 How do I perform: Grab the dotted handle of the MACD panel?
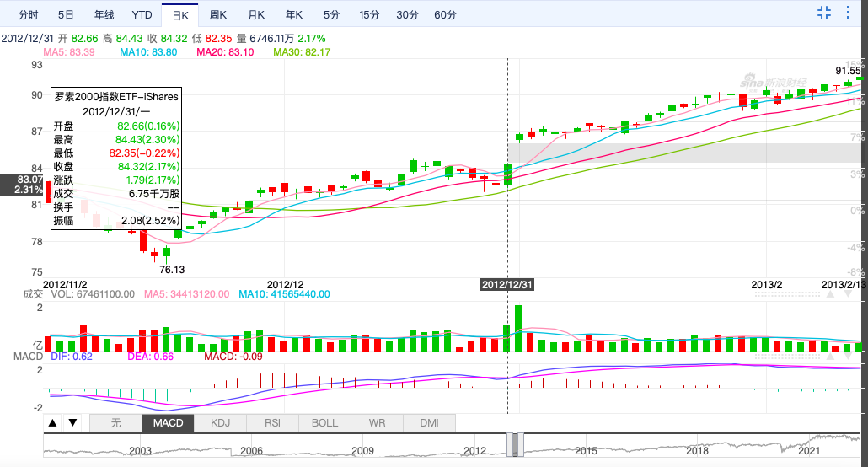click(x=786, y=357)
